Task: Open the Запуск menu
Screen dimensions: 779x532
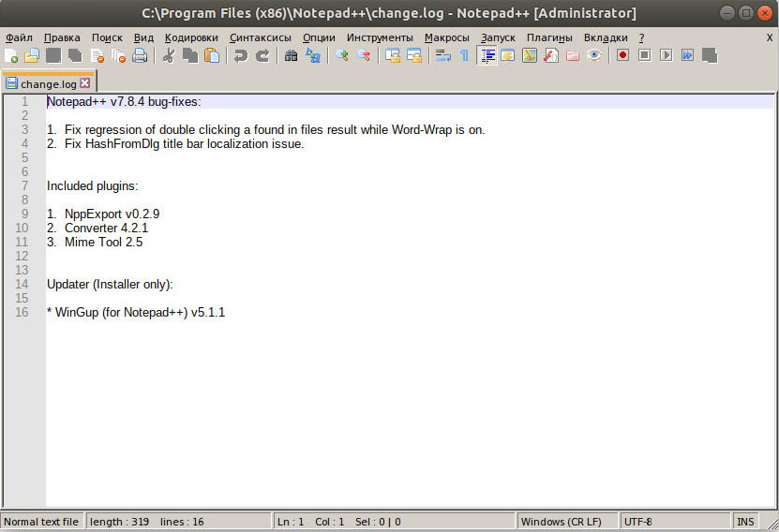Action: click(x=498, y=37)
